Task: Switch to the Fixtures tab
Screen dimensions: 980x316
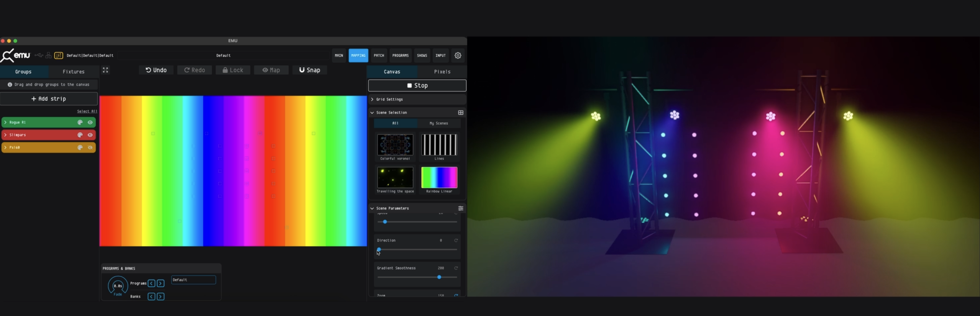Action: 74,72
